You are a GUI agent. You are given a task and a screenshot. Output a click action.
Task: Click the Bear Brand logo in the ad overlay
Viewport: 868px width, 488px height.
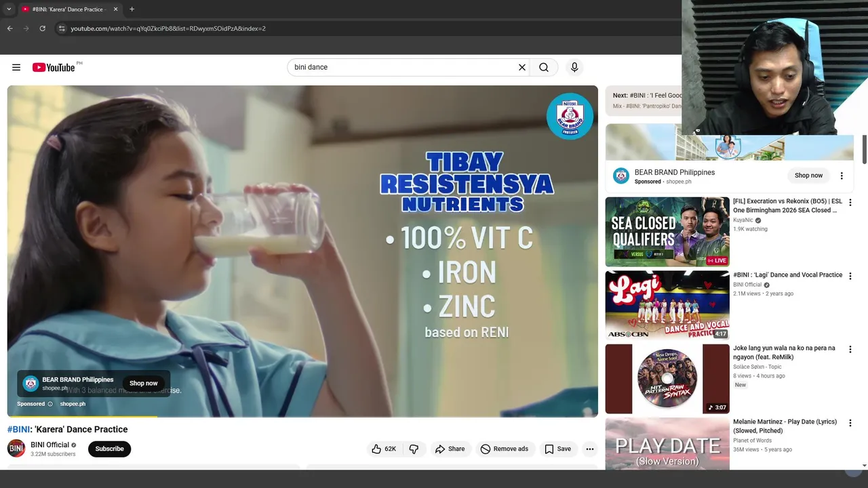point(31,383)
